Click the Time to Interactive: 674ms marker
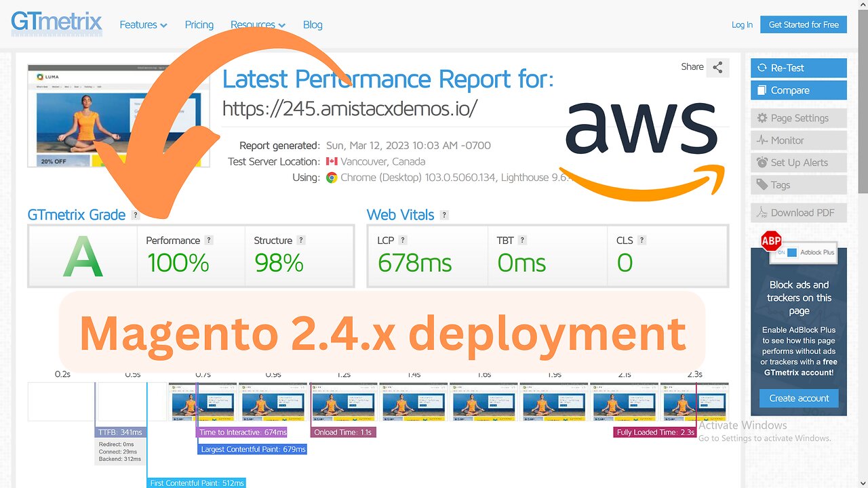The width and height of the screenshot is (868, 488). (243, 432)
